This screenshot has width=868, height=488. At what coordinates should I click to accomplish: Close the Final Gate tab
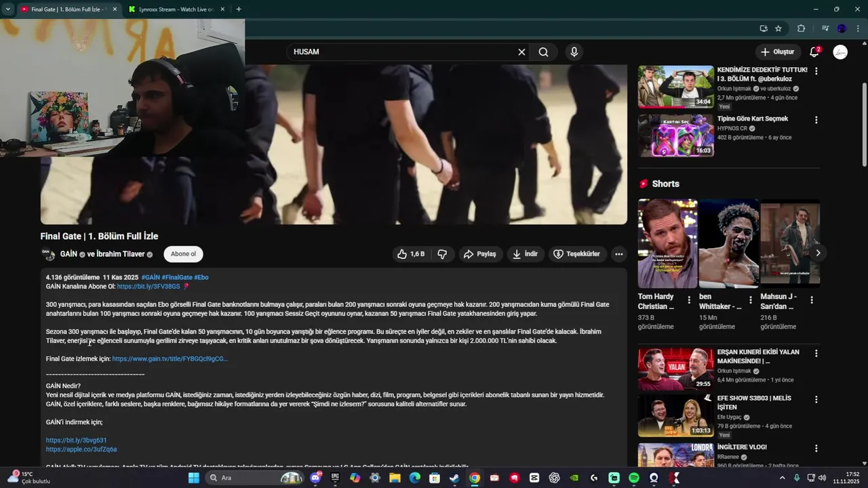(114, 9)
